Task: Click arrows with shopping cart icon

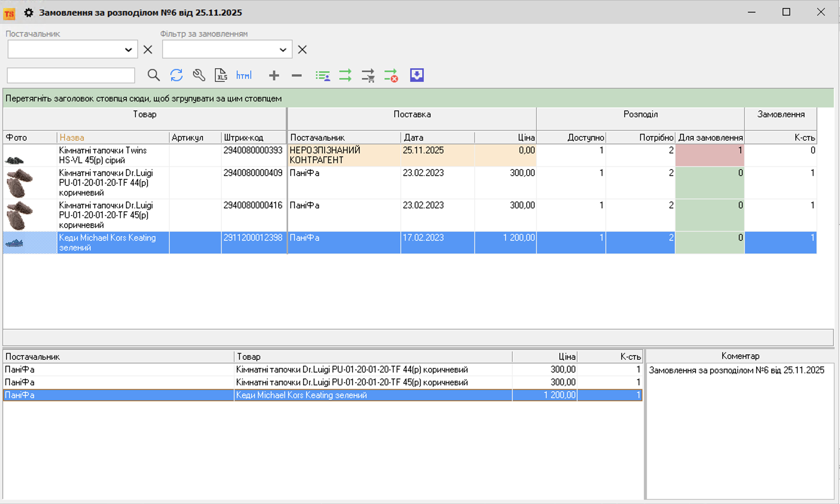Action: (368, 75)
